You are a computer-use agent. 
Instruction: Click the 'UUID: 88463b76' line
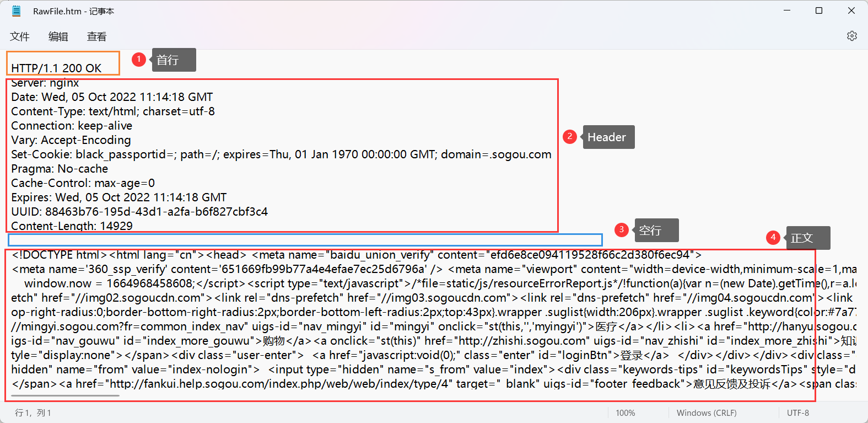(x=139, y=212)
